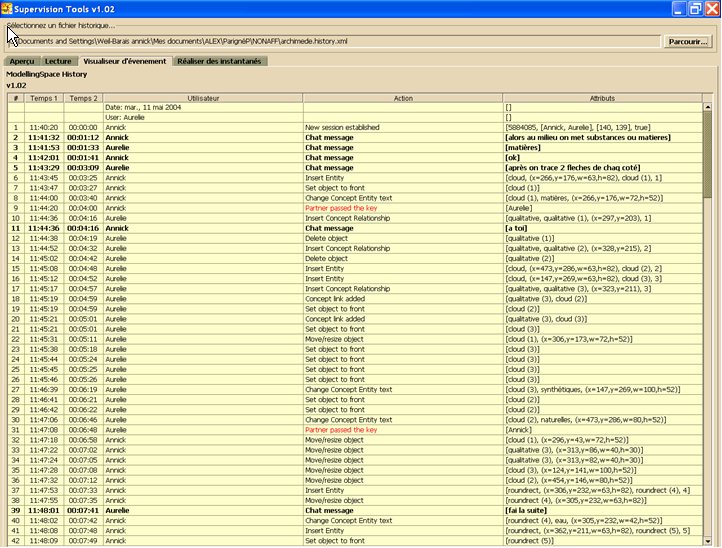722x548 pixels.
Task: Click the table scrollbar up arrow
Action: coord(708,107)
